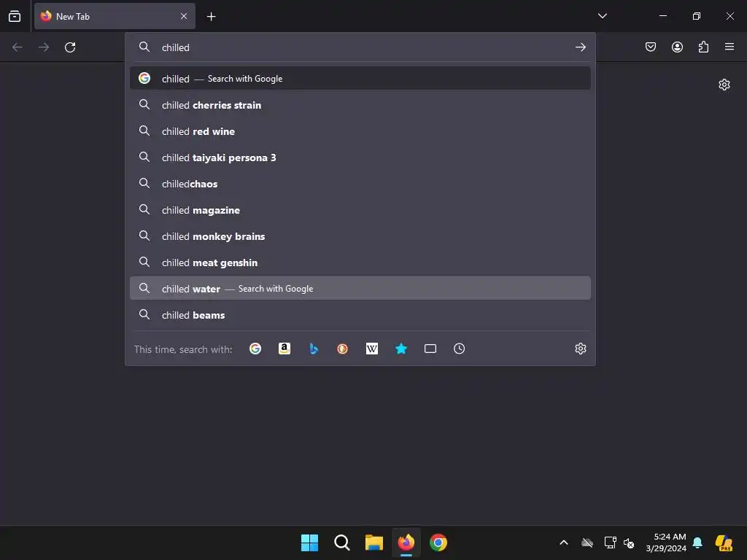Click the Go arrow in address bar
This screenshot has height=560, width=747.
pos(580,47)
